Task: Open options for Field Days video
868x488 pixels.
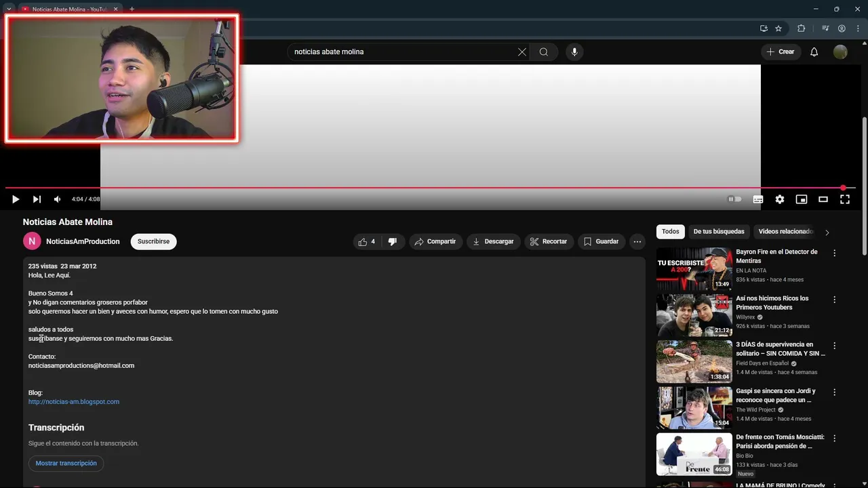Action: (x=835, y=346)
